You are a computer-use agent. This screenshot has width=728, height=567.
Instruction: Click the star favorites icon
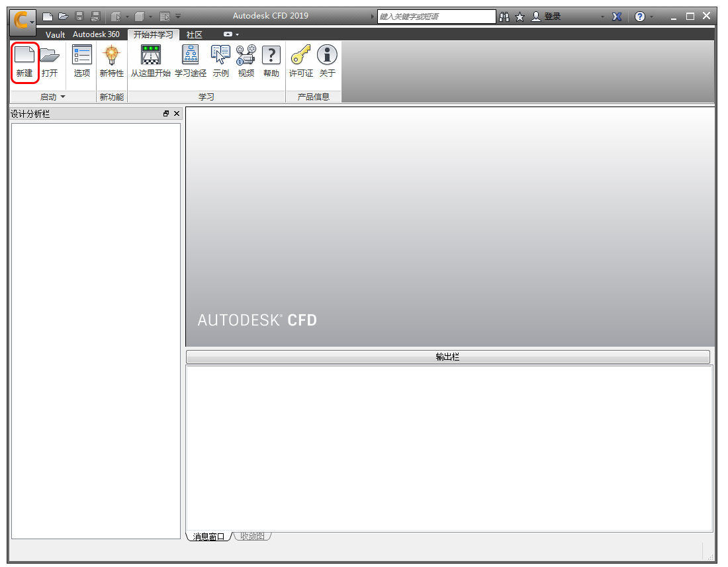point(520,17)
